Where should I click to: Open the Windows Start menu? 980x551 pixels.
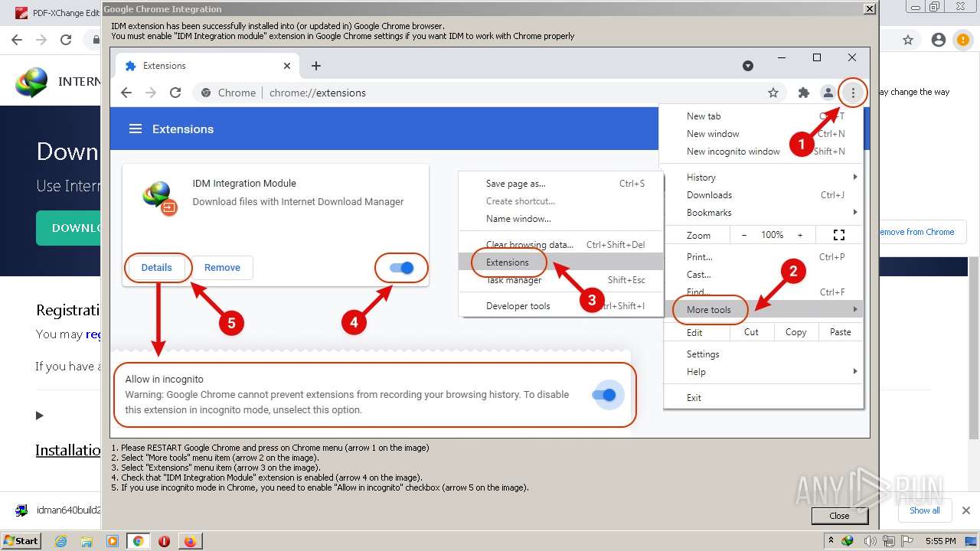click(21, 540)
